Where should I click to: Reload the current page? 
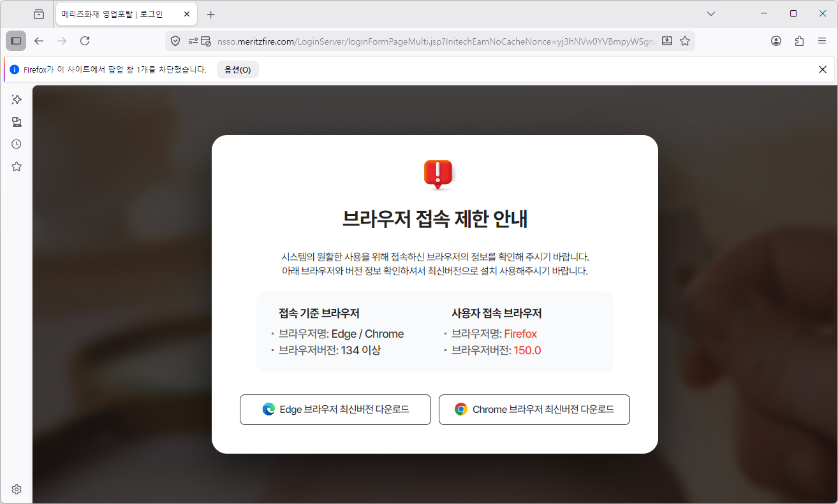tap(85, 41)
